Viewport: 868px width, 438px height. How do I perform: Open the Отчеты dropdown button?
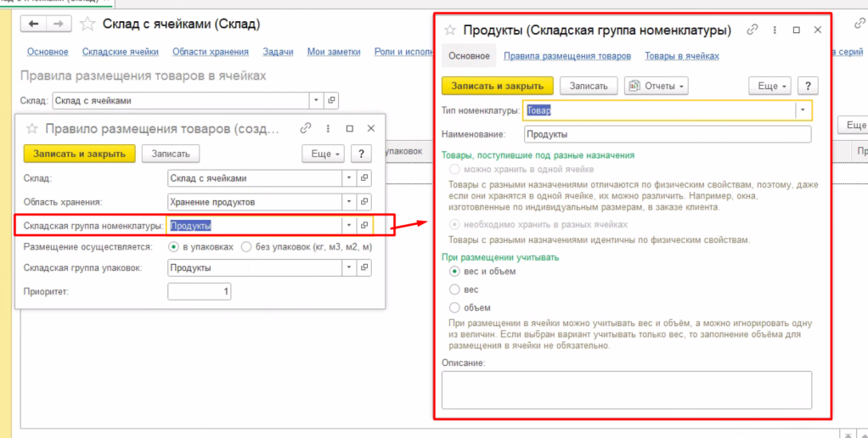pos(656,86)
